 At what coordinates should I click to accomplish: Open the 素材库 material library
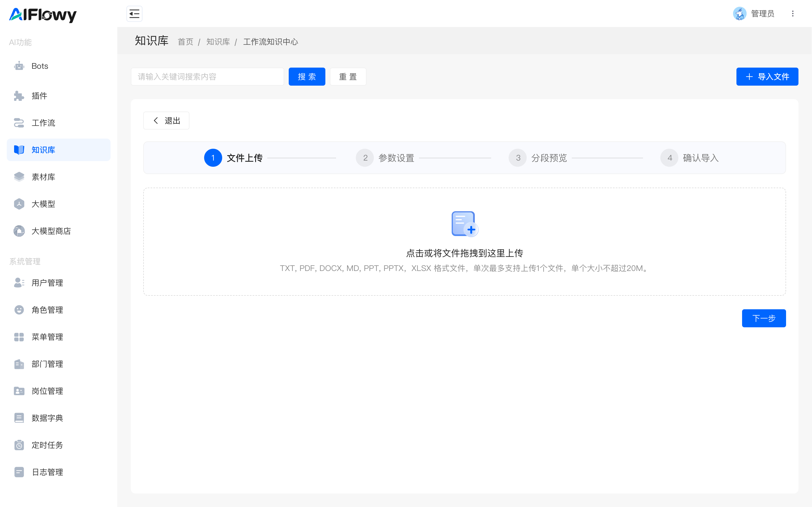click(19, 177)
